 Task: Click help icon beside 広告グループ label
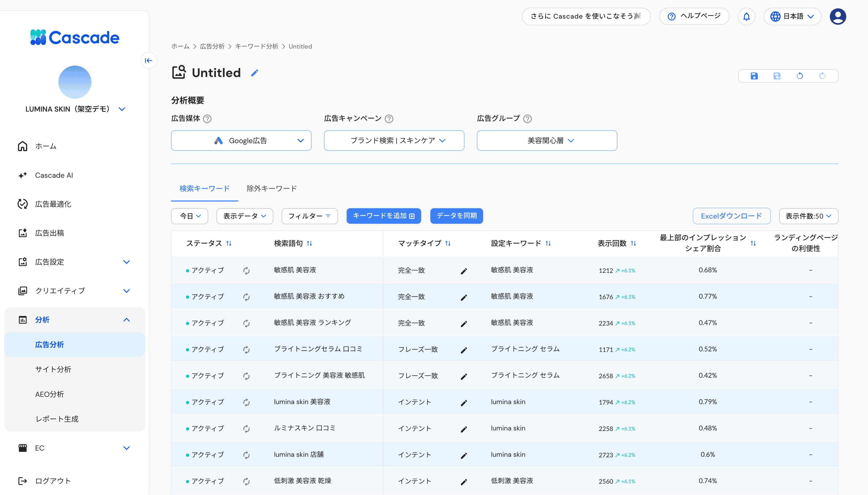[x=527, y=119]
